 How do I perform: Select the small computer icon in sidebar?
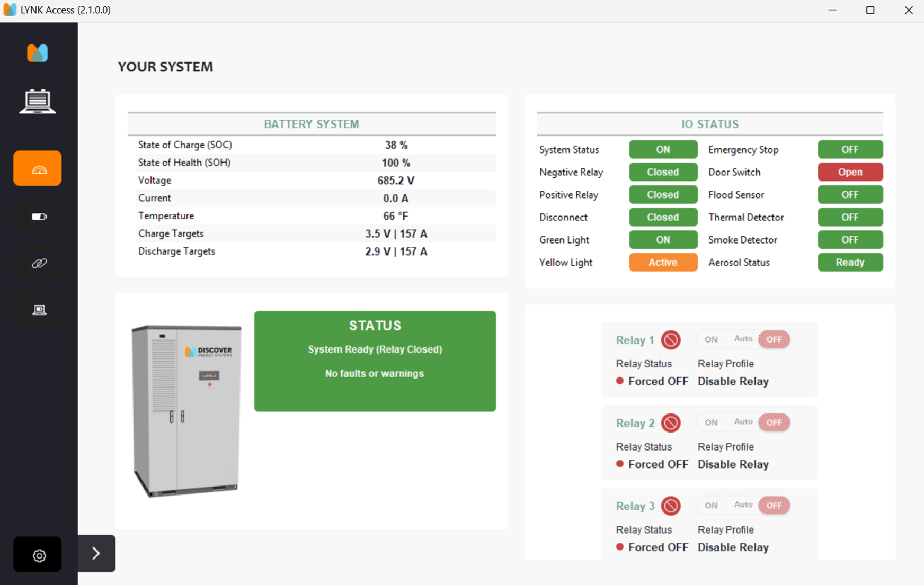point(38,310)
